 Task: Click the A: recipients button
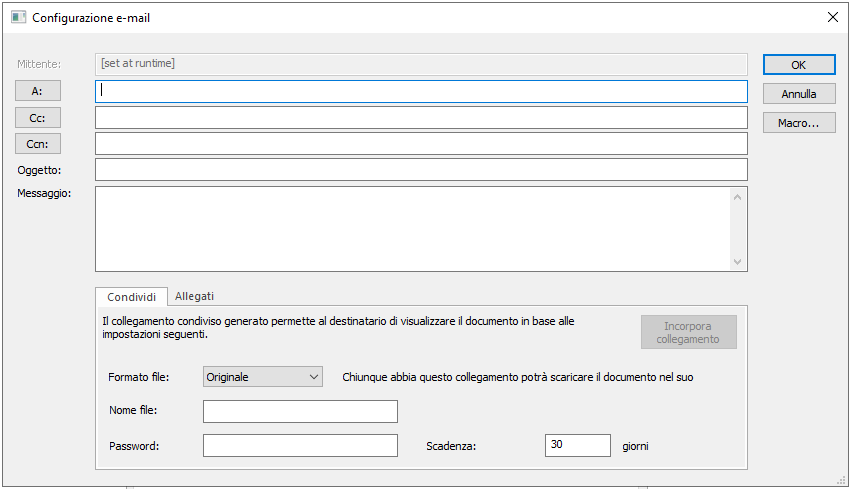pyautogui.click(x=38, y=91)
